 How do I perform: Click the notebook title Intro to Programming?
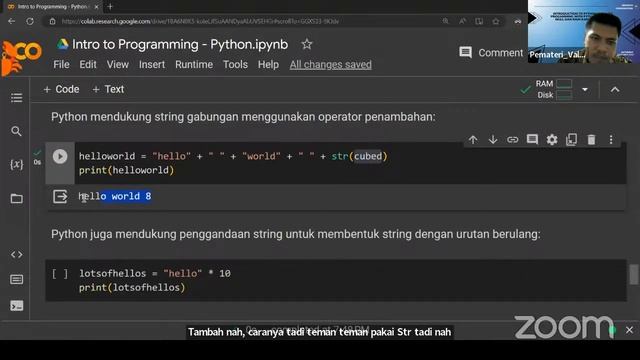click(180, 44)
